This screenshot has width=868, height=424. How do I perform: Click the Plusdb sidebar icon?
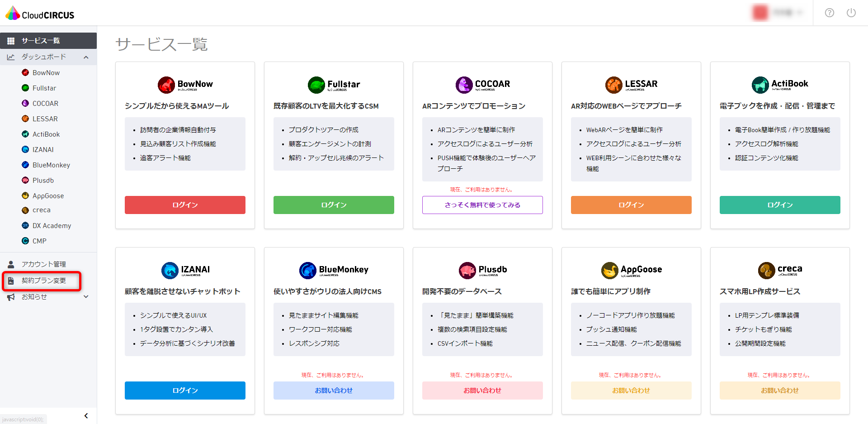[25, 180]
